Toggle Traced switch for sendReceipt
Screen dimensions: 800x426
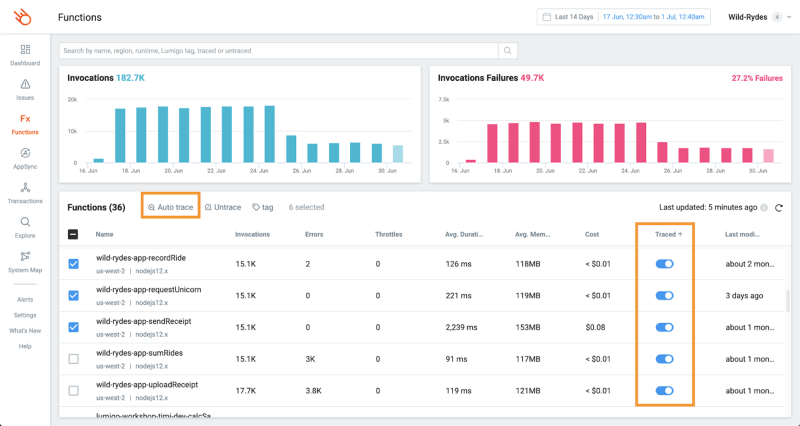pos(664,327)
